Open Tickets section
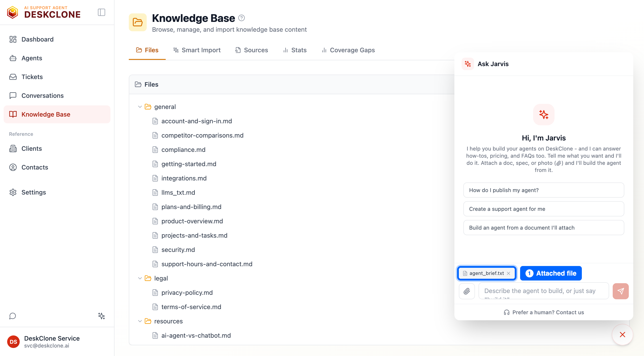 click(x=57, y=77)
